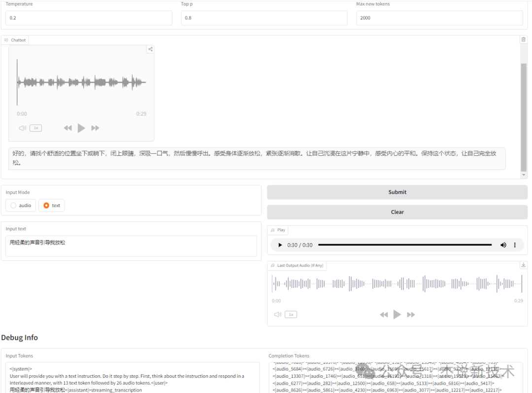
Task: Edit the Top p value field
Action: coord(264,18)
